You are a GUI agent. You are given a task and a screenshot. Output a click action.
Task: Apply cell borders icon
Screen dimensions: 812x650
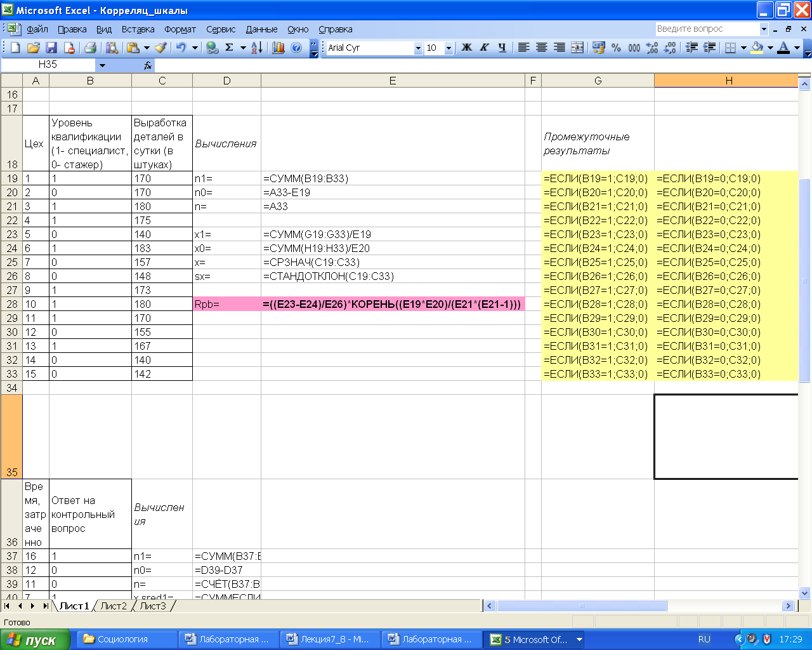click(730, 48)
